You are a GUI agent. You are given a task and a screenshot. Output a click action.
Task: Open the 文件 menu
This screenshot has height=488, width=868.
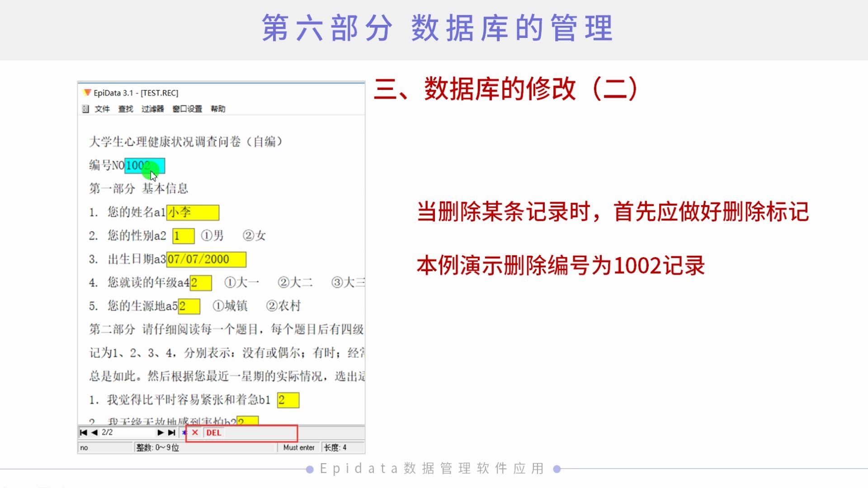click(103, 108)
